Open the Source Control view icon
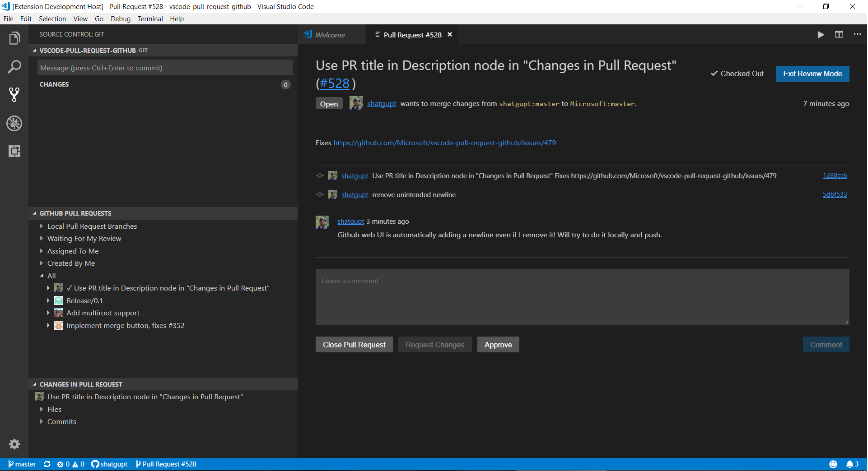The width and height of the screenshot is (868, 471). [14, 95]
